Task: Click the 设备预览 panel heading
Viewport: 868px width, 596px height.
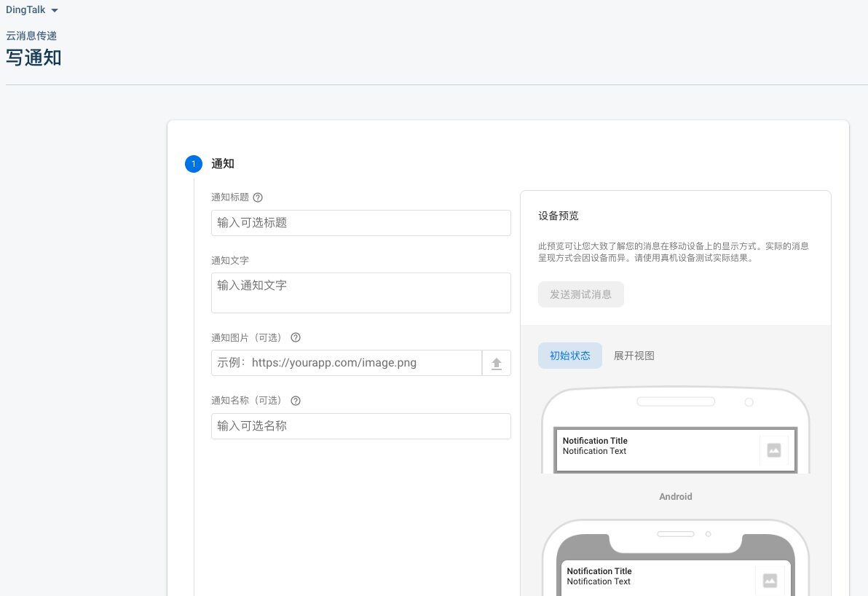Action: click(559, 216)
